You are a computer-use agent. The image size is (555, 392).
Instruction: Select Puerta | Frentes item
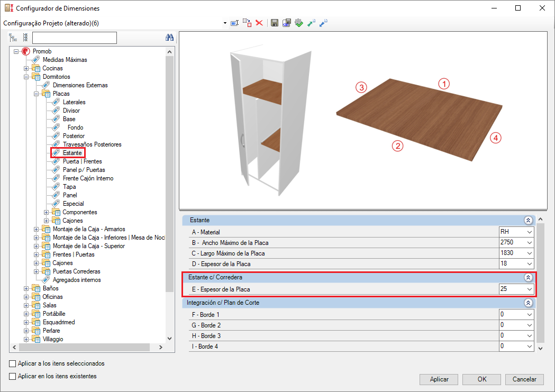tap(82, 161)
